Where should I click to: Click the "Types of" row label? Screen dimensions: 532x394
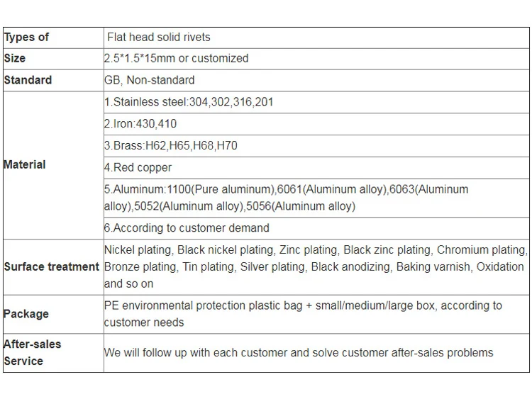point(27,37)
